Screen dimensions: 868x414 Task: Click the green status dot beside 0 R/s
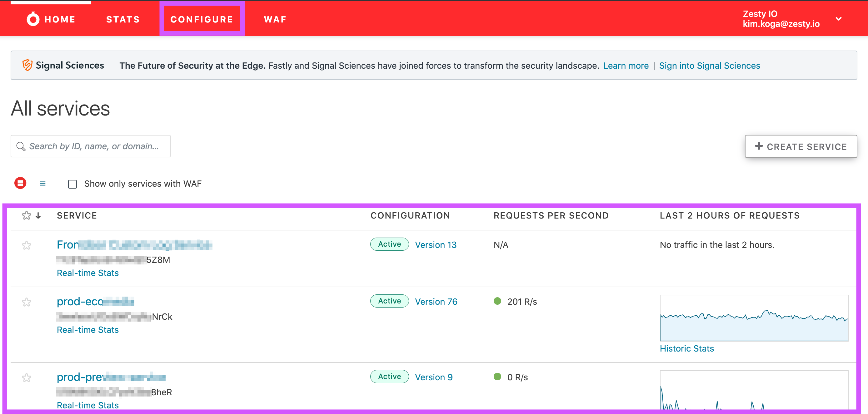[x=497, y=377]
